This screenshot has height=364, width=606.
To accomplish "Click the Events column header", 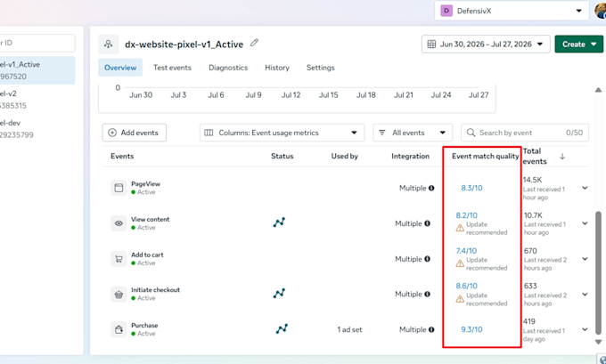I will [122, 156].
